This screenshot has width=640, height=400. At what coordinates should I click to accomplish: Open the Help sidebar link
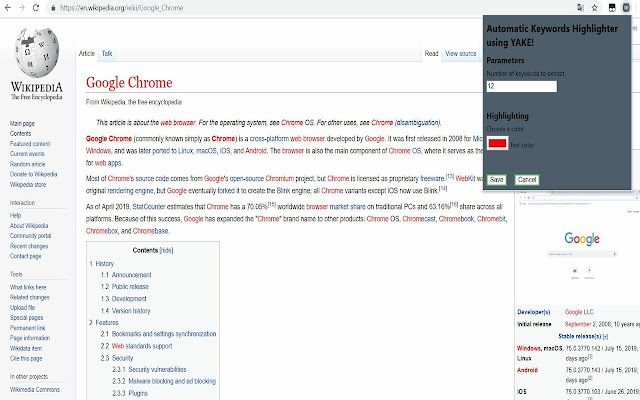(x=15, y=215)
